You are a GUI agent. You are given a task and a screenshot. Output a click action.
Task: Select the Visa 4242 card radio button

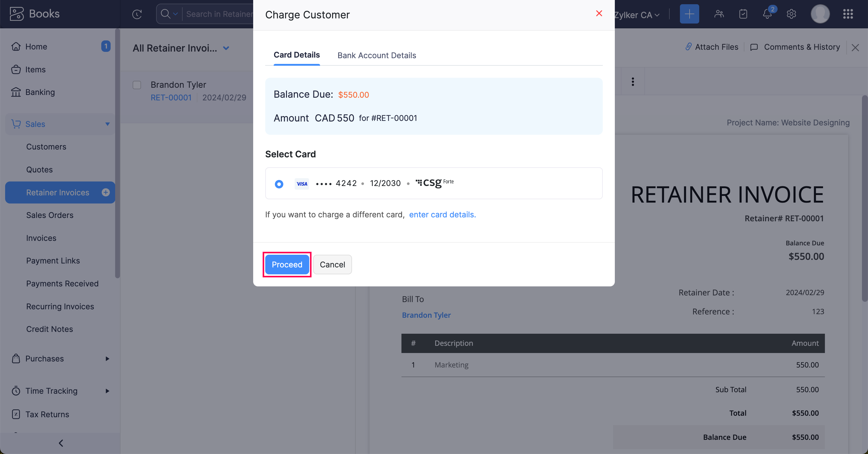click(279, 184)
